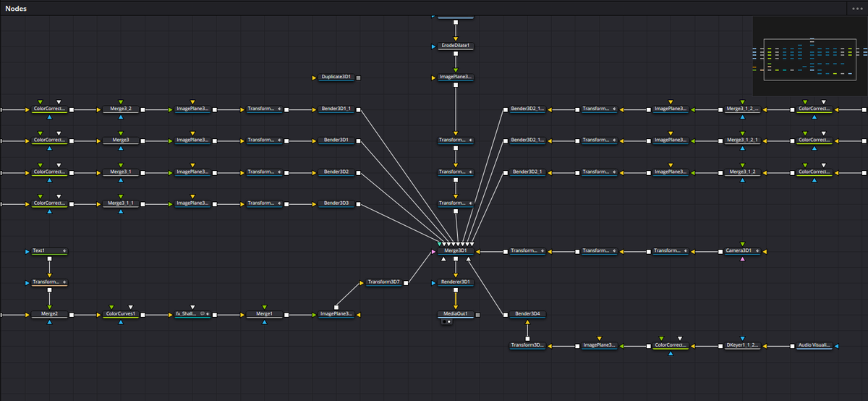Image resolution: width=868 pixels, height=401 pixels.
Task: Select the Merge3_2 node
Action: [120, 109]
